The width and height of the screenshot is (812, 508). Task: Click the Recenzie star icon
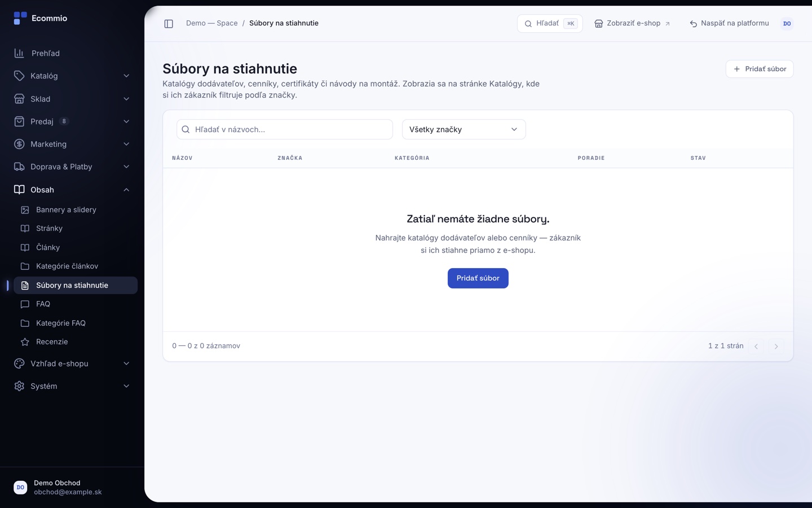(25, 342)
